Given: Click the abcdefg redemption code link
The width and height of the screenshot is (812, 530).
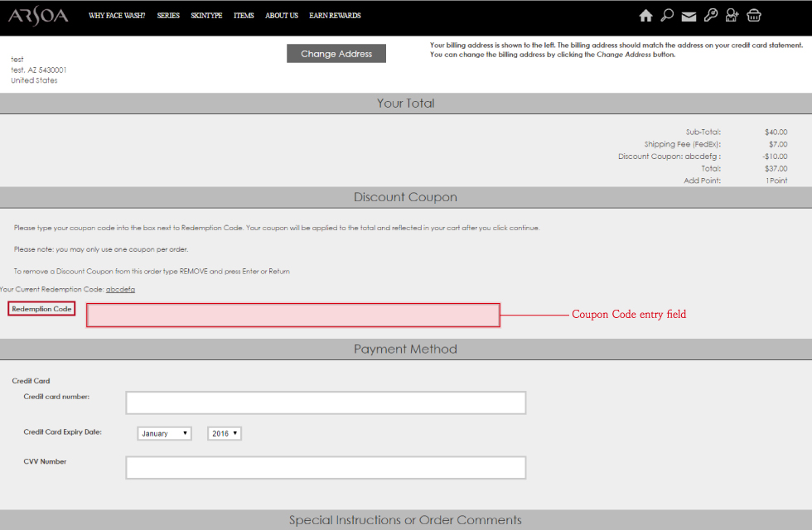Looking at the screenshot, I should 120,289.
